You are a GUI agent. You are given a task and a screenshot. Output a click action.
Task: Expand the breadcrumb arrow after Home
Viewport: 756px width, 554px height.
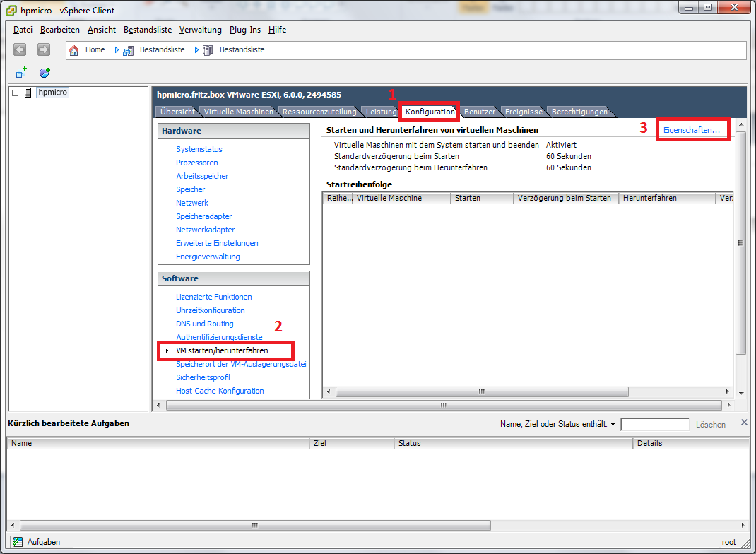point(117,50)
